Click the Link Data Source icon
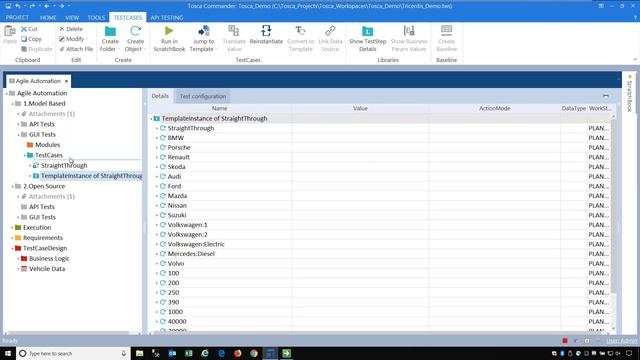640x360 pixels. 330,31
